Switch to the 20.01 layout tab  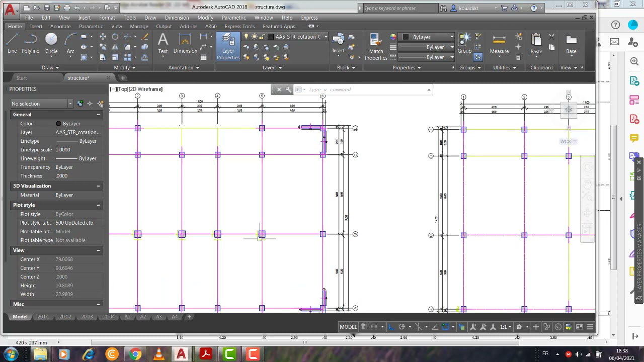coord(43,317)
